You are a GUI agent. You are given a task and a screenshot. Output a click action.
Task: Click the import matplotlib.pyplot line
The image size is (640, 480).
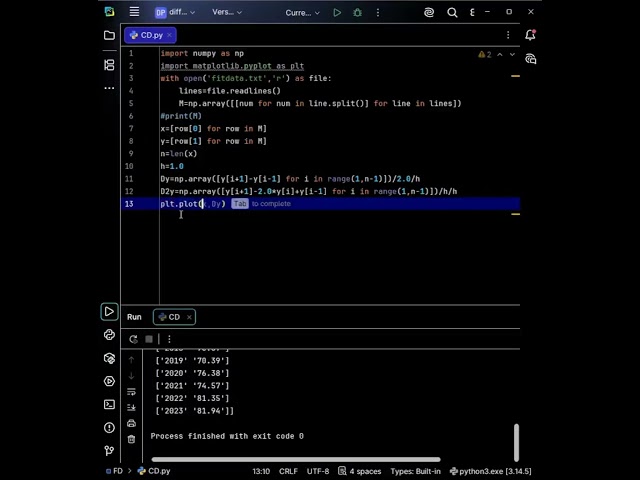click(232, 66)
